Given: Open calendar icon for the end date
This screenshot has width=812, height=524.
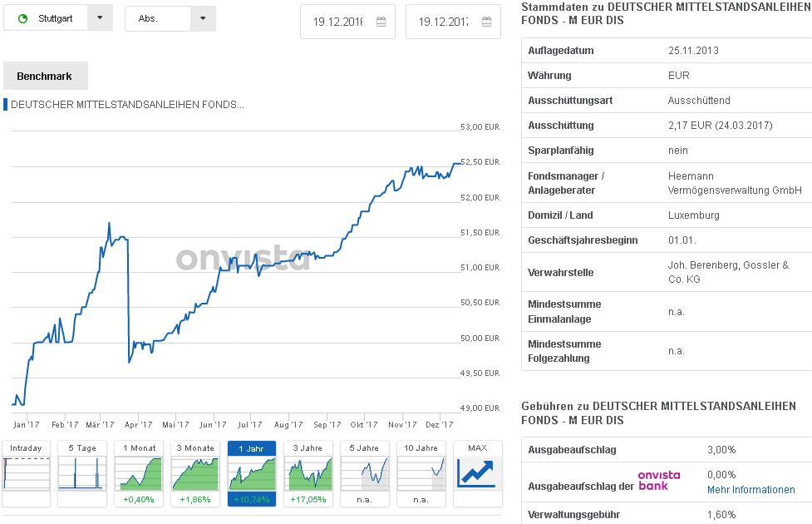Looking at the screenshot, I should tap(487, 22).
